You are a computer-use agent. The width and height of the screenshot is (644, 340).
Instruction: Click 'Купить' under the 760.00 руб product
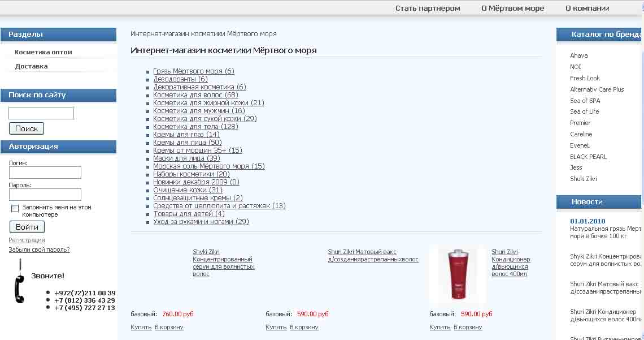[141, 327]
